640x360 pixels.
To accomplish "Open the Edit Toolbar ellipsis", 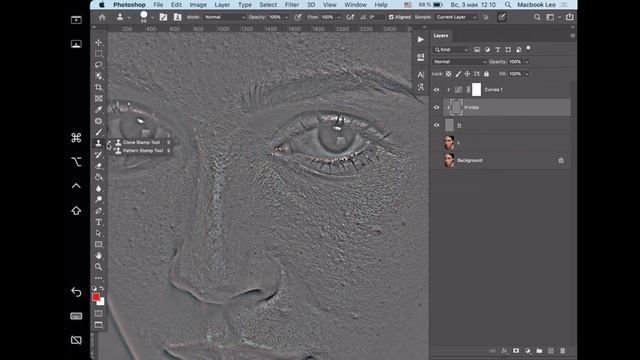I will (x=98, y=278).
